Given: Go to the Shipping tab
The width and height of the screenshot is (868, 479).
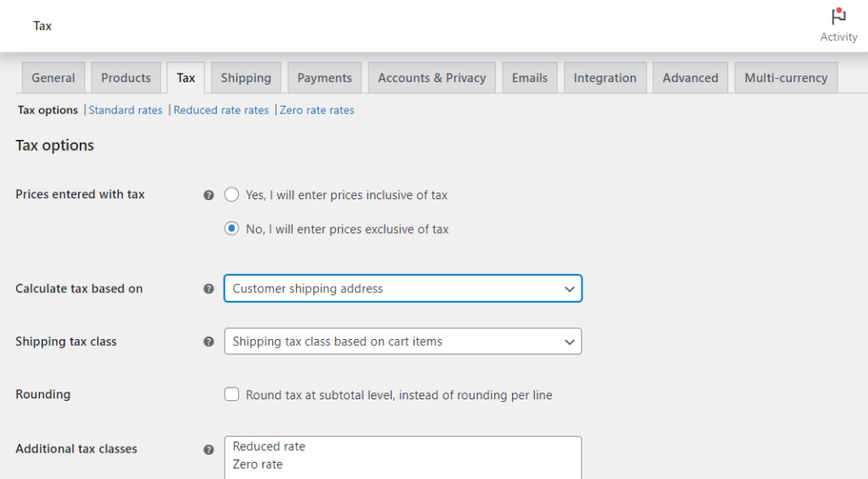Looking at the screenshot, I should [246, 78].
